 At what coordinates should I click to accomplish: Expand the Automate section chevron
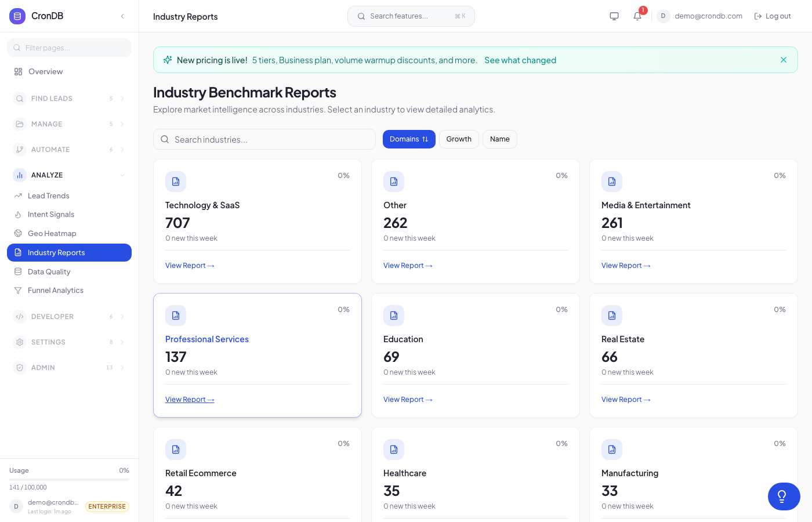click(122, 150)
